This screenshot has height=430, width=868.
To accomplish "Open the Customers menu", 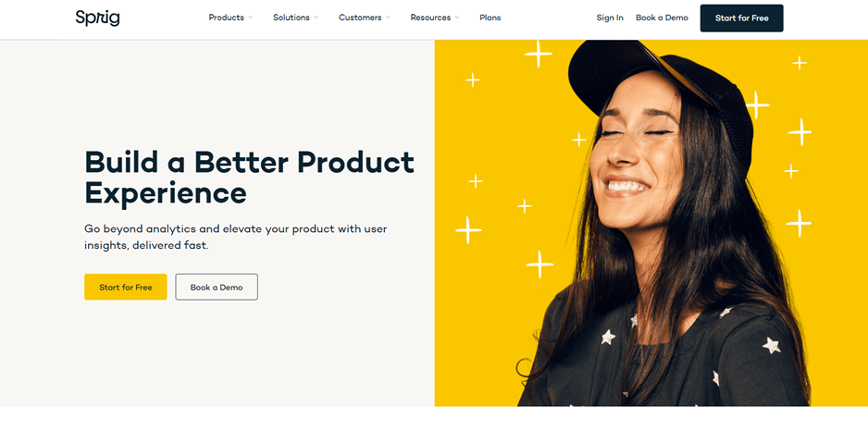I will [360, 18].
